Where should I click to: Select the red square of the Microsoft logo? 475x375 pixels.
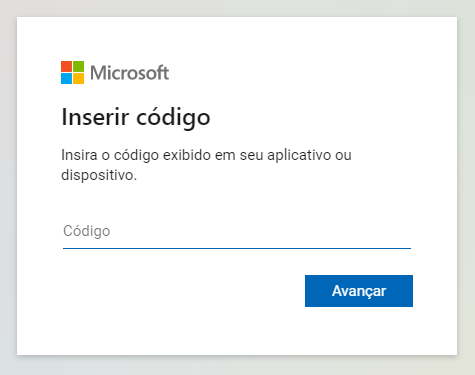(x=66, y=66)
